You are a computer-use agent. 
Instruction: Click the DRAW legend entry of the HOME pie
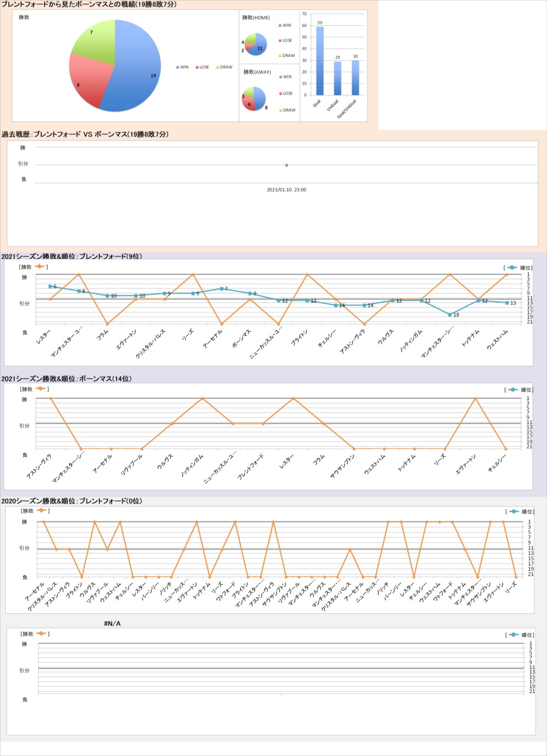coord(287,55)
